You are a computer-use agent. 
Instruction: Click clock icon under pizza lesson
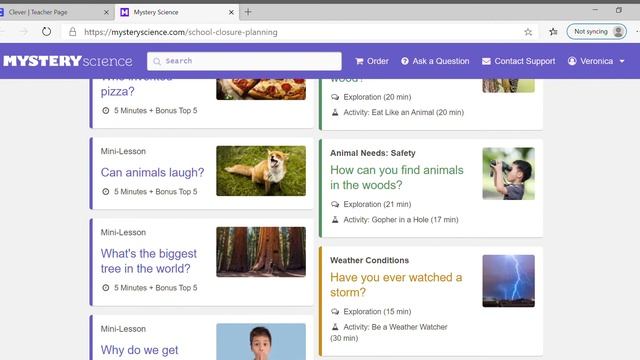click(x=106, y=110)
